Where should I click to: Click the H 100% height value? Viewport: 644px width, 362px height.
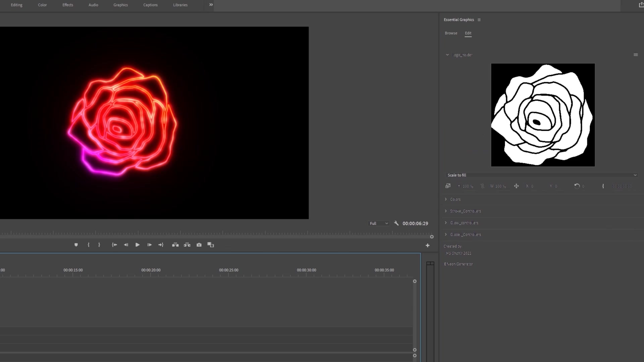click(x=468, y=186)
